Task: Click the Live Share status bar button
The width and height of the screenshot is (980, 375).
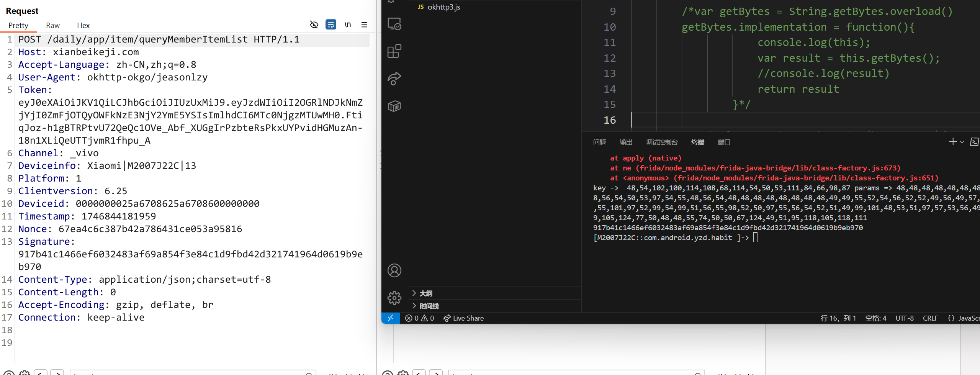Action: tap(463, 318)
